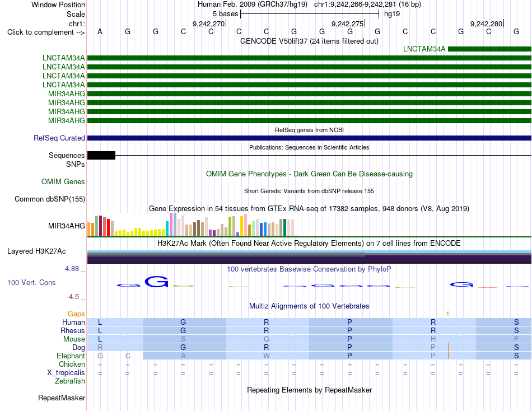Open '100 vertebrates Basewise Conservation by PhyloP' title

309,269
